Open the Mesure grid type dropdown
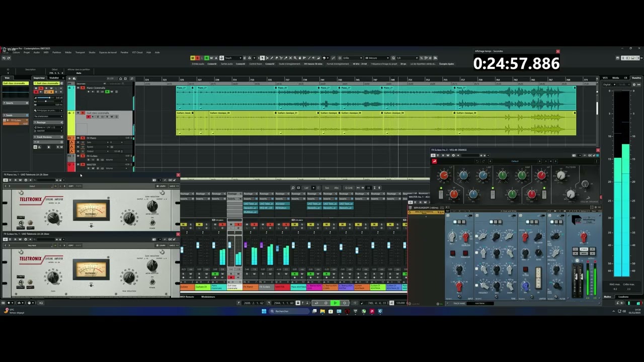The image size is (644, 362). [377, 58]
